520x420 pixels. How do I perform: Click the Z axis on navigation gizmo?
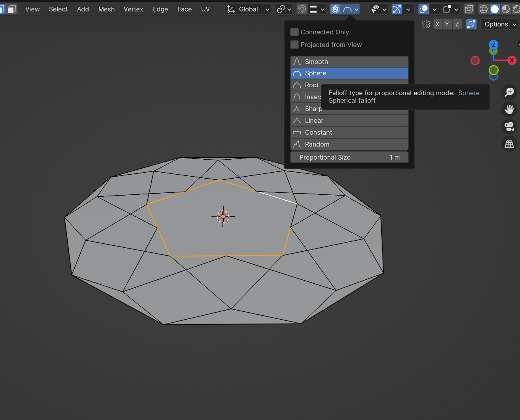(x=493, y=45)
